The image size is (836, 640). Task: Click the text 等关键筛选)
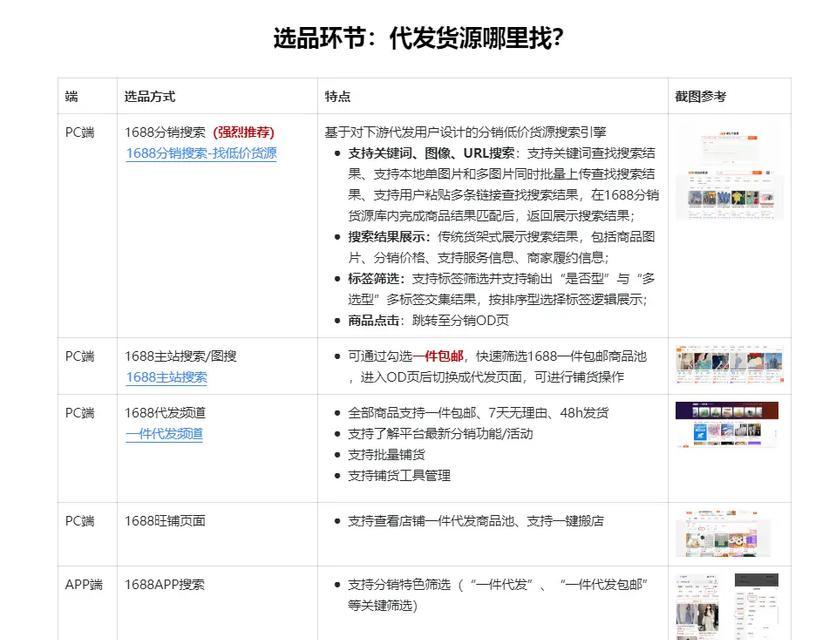point(382,605)
